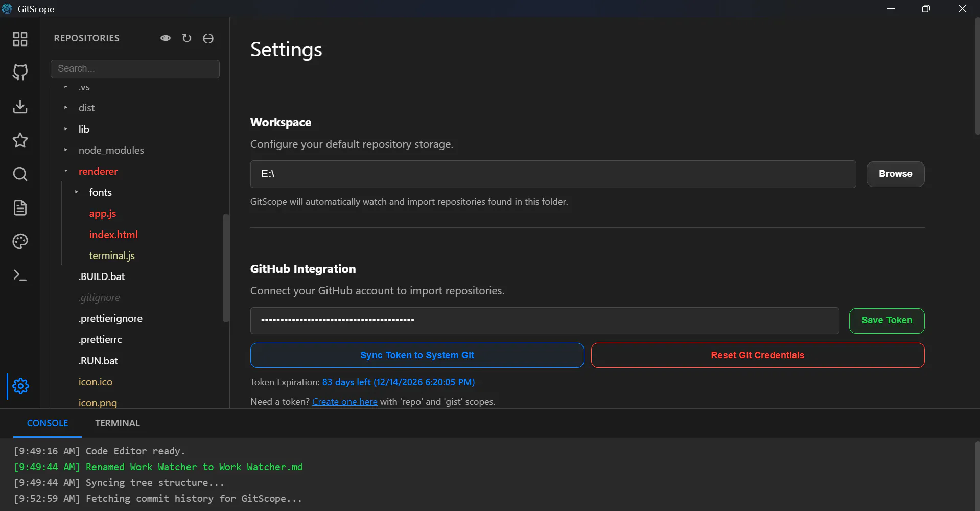Open the theme palette icon
This screenshot has height=511, width=980.
(20, 241)
